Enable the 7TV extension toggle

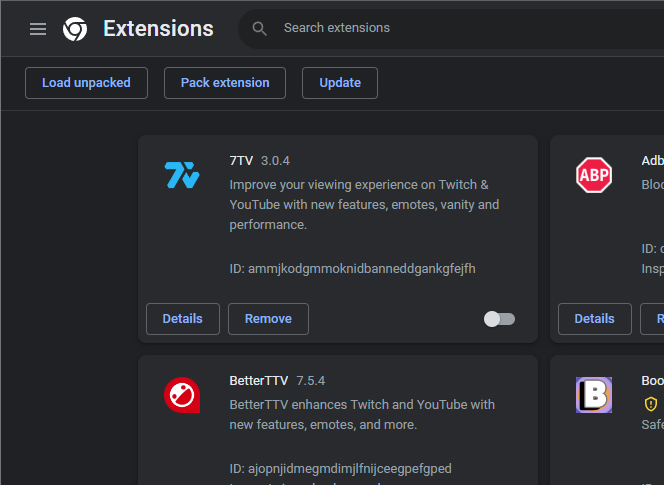click(x=499, y=319)
